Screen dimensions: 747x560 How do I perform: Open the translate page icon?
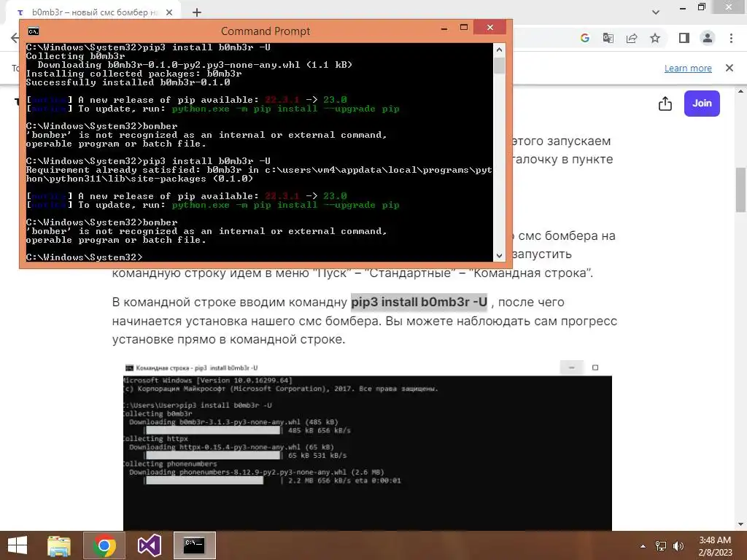(608, 38)
